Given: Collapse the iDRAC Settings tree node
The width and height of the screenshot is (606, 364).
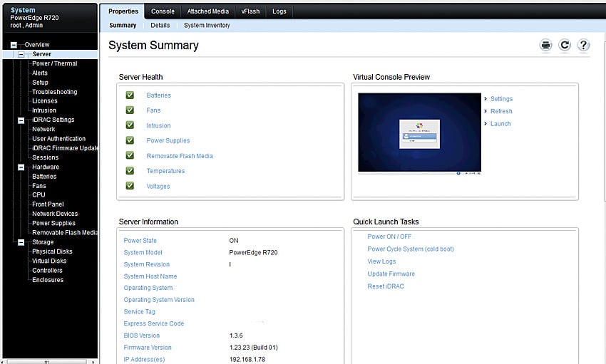Looking at the screenshot, I should click(x=21, y=120).
